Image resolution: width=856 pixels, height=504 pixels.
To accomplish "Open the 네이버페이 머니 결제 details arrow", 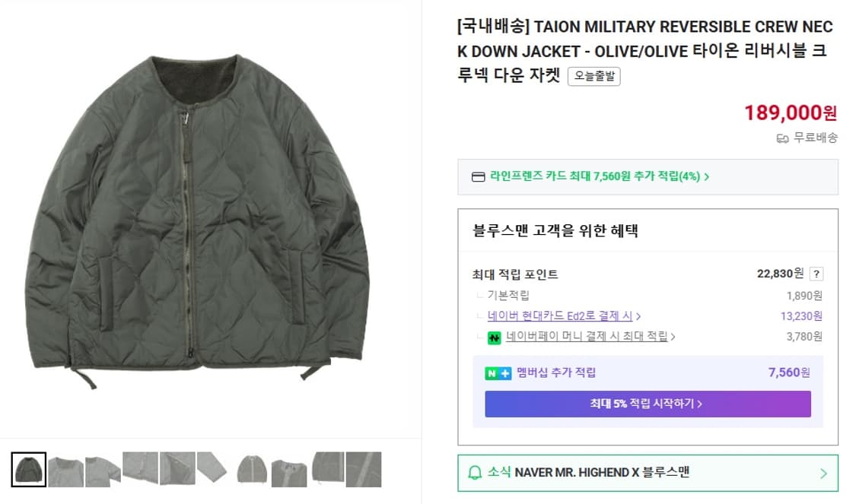I will tap(673, 337).
